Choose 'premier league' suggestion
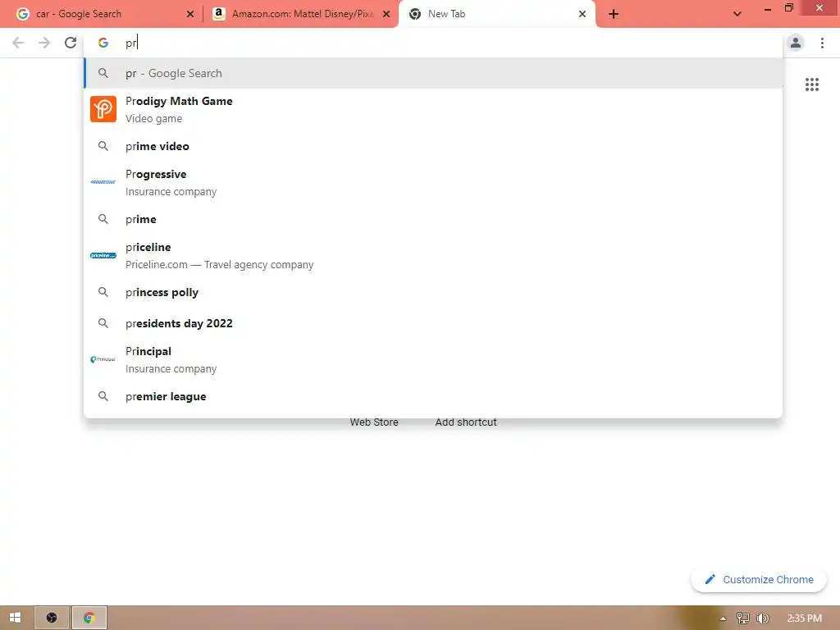Screen dimensions: 840x630 coord(433,396)
